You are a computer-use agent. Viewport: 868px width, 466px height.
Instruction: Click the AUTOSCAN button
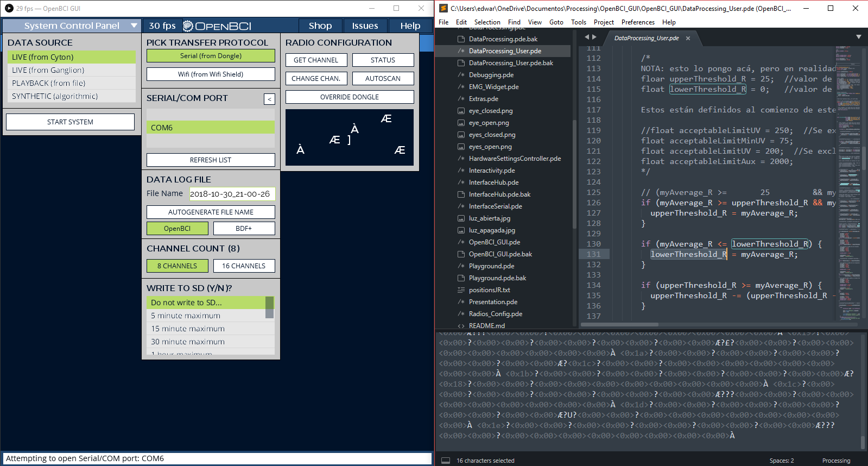[x=383, y=79]
